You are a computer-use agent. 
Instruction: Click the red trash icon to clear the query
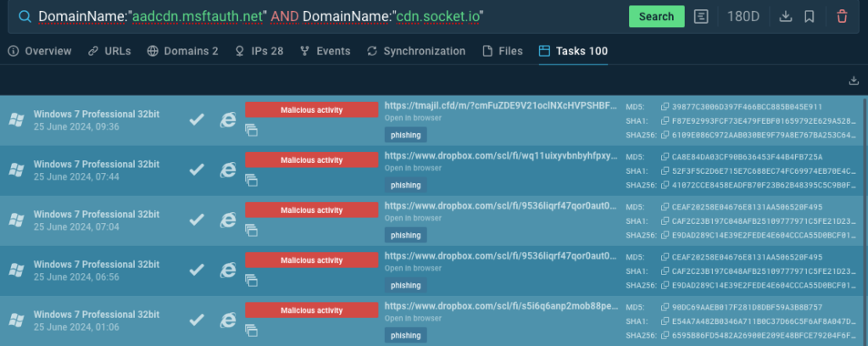coord(842,16)
